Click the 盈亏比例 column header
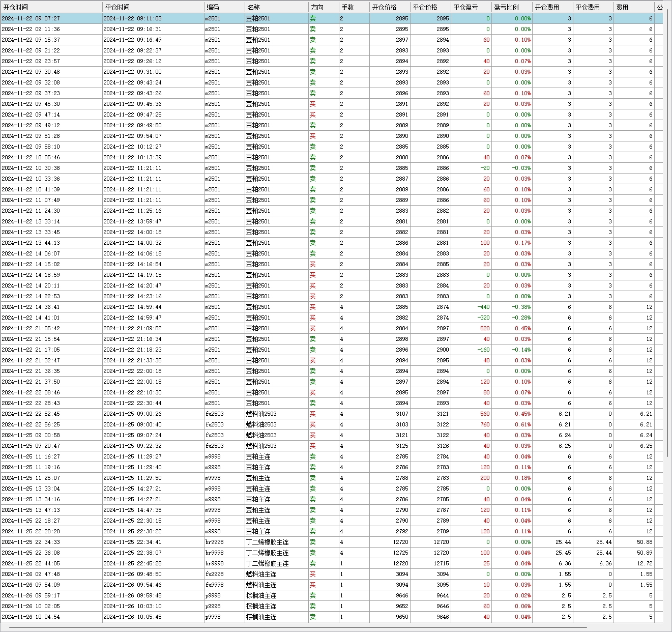This screenshot has height=632, width=672. tap(512, 7)
